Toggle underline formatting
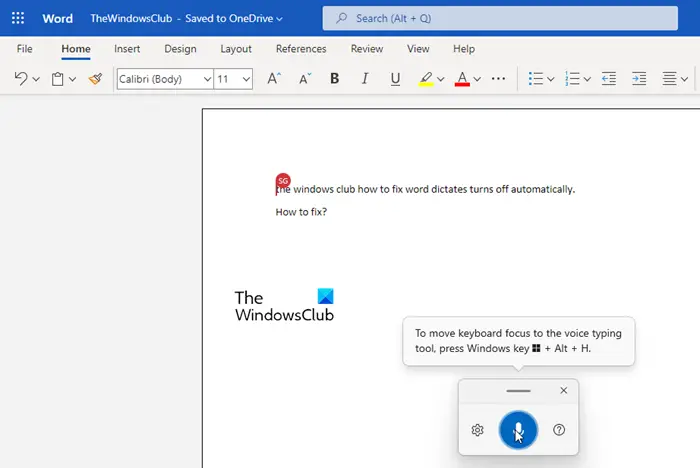 click(395, 79)
